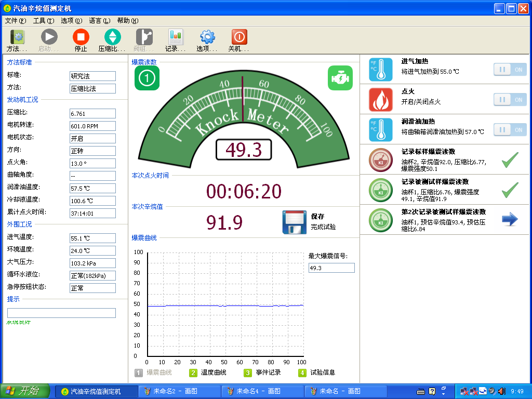Click the 压缩比 field showing 6.761

point(92,113)
